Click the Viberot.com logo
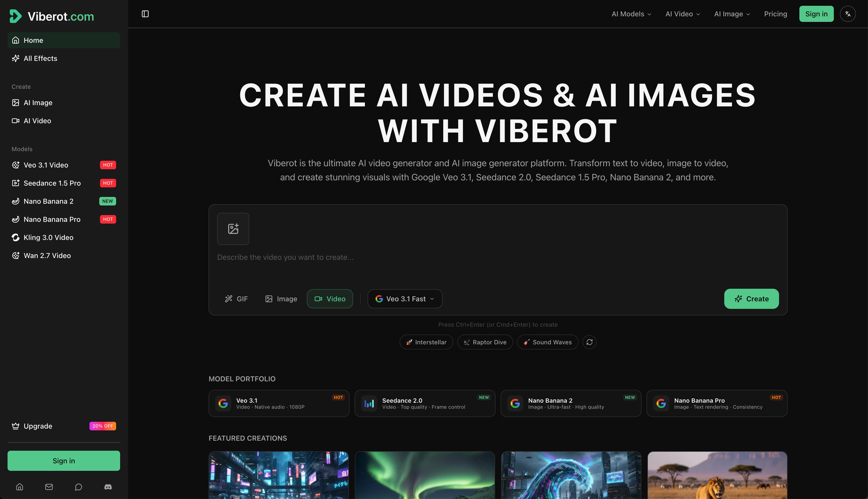 click(51, 16)
